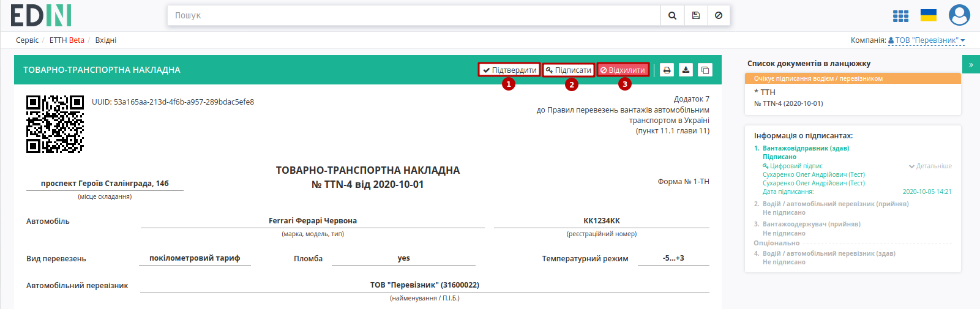The image size is (980, 309).
Task: Reject the document with Відхилити
Action: (623, 70)
